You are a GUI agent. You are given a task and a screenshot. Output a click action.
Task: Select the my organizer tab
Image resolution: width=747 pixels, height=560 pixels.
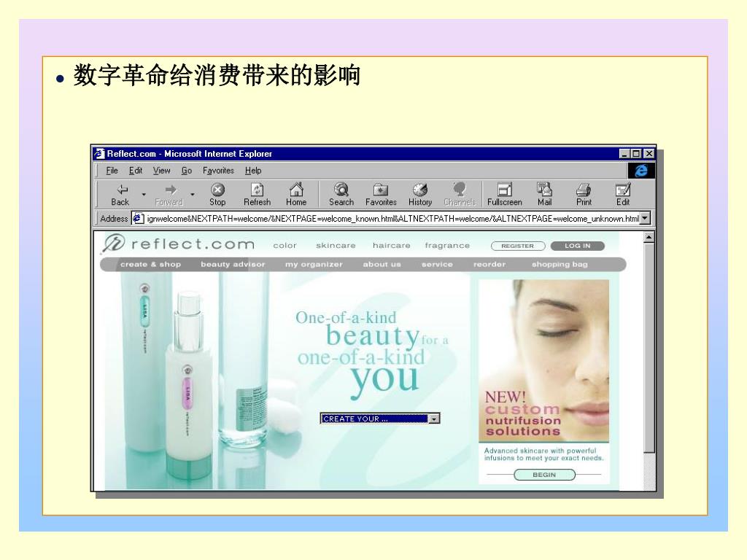click(x=314, y=264)
